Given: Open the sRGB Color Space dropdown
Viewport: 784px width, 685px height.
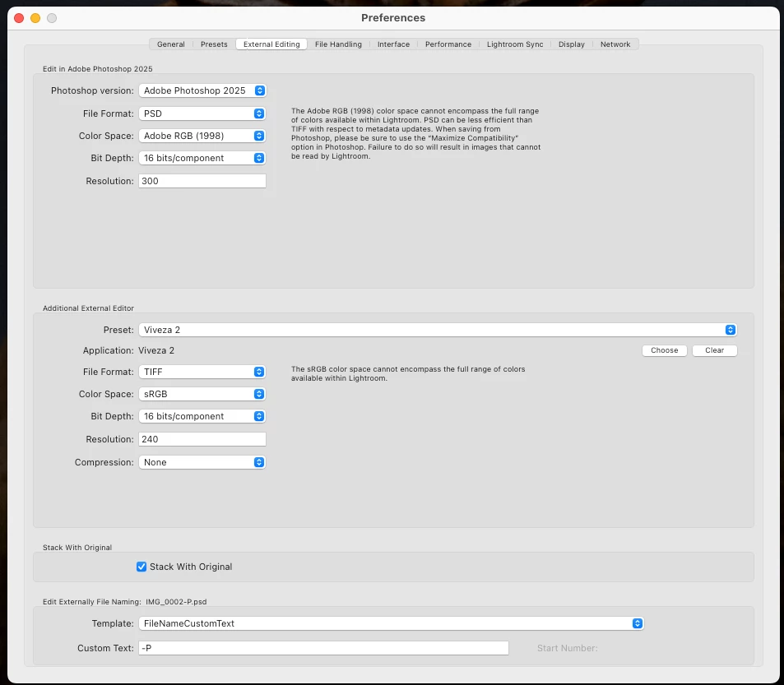Looking at the screenshot, I should coord(202,394).
